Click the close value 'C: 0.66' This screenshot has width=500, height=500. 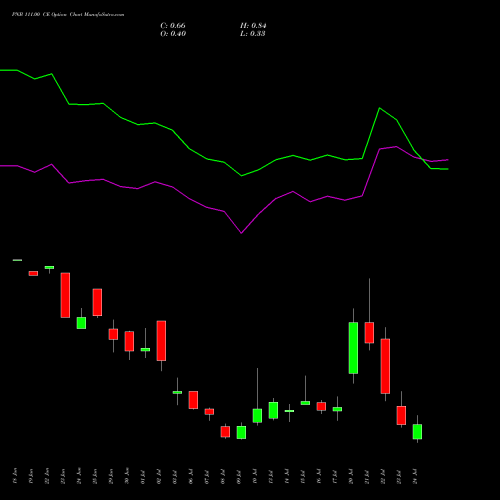point(173,26)
